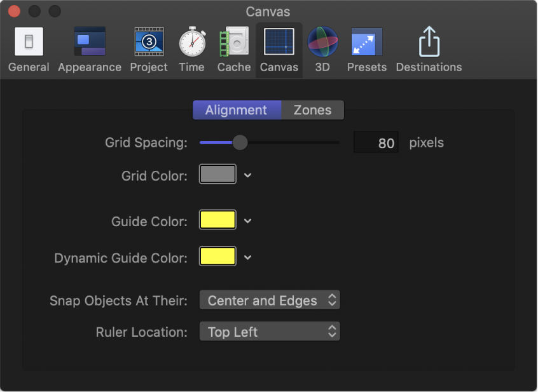Click the gray Grid Color swatch
The height and width of the screenshot is (392, 538).
click(218, 175)
